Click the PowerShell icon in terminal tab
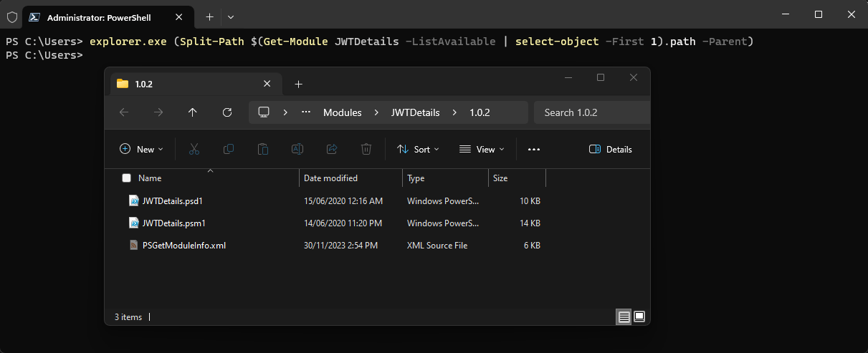Viewport: 868px width, 353px height. [x=34, y=16]
